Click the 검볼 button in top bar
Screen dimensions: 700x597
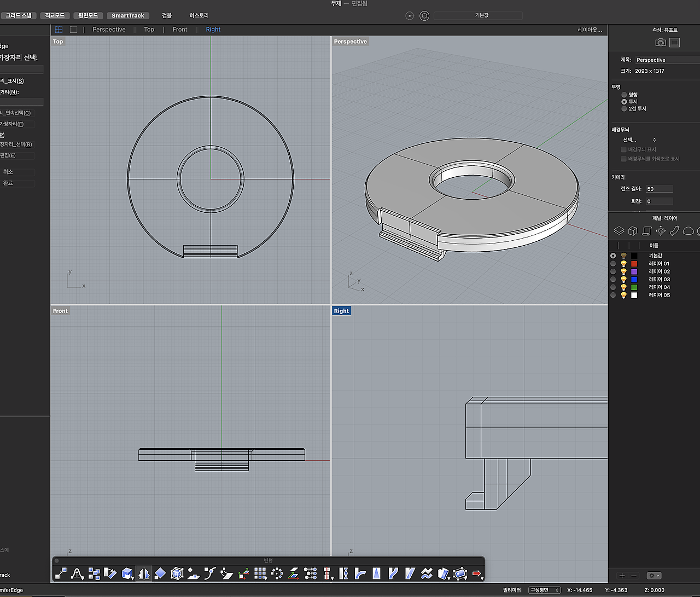coord(167,15)
